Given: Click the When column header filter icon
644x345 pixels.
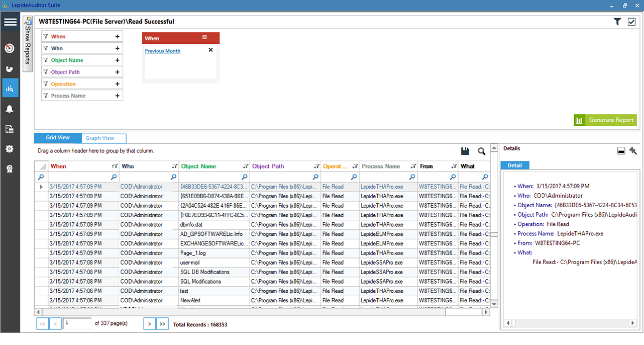Looking at the screenshot, I should click(x=115, y=166).
